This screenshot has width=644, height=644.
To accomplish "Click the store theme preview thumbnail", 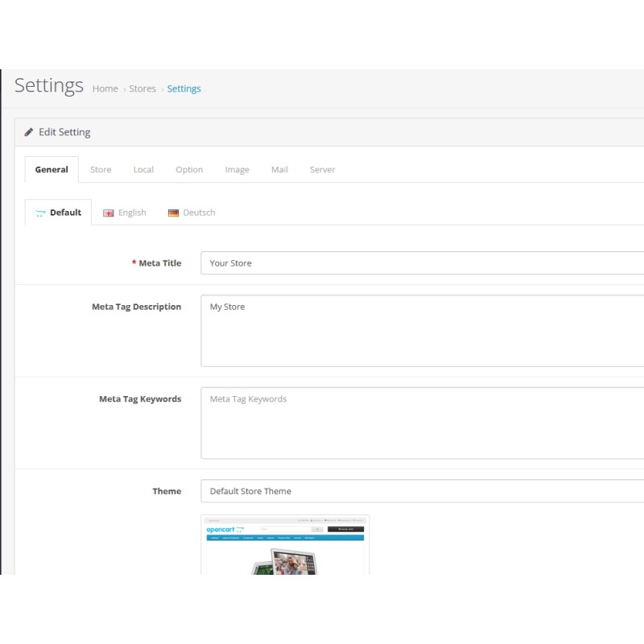I will click(x=285, y=545).
